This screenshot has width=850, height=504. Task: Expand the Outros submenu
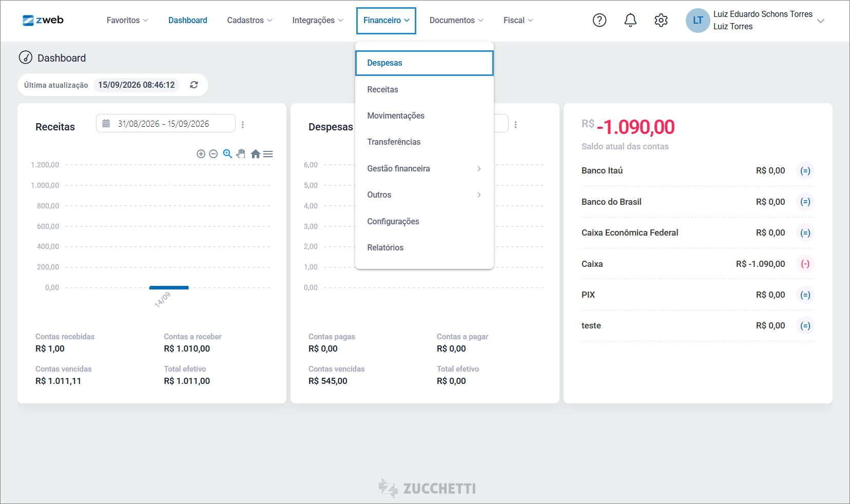click(424, 195)
